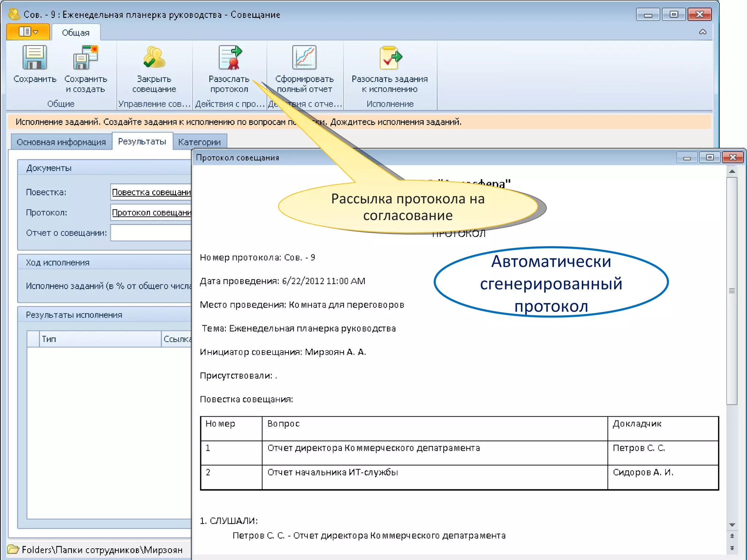
Task: Select the Общая ribbon tab
Action: (x=76, y=32)
